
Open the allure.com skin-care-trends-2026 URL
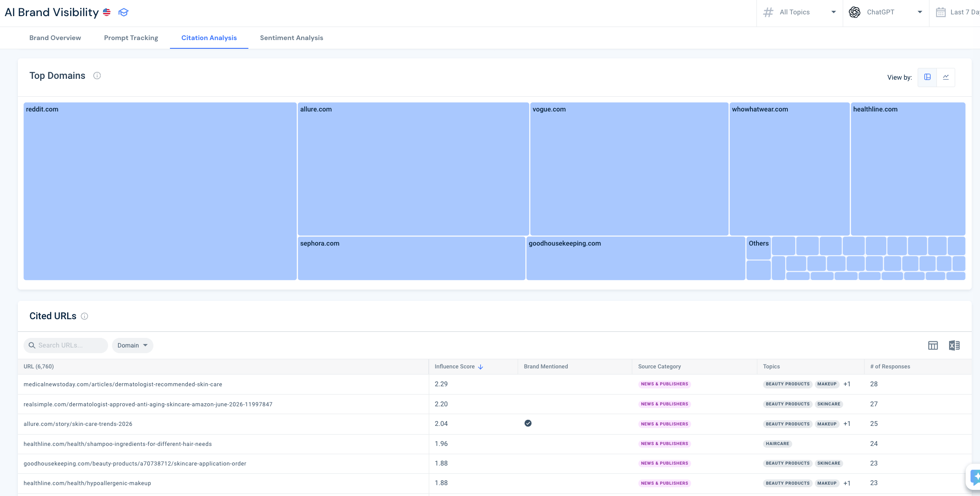click(78, 424)
